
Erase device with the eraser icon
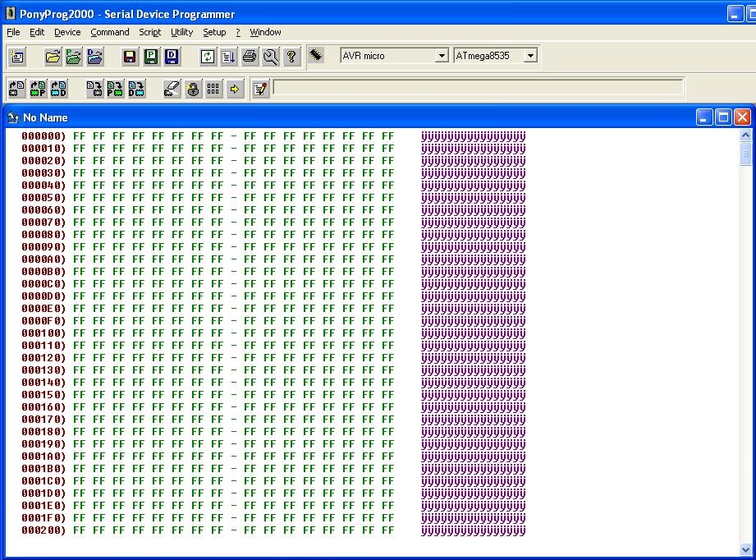point(172,89)
